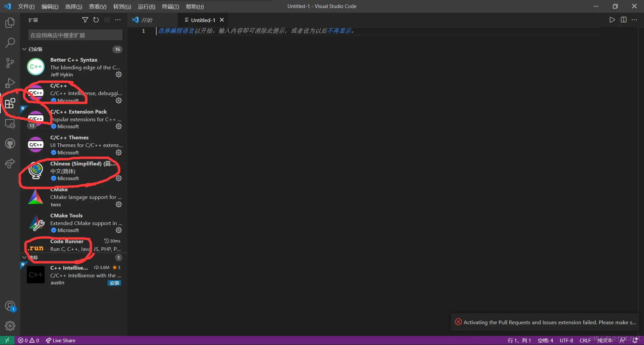Click the 不再显示 link
Image resolution: width=644 pixels, height=345 pixels.
[339, 31]
